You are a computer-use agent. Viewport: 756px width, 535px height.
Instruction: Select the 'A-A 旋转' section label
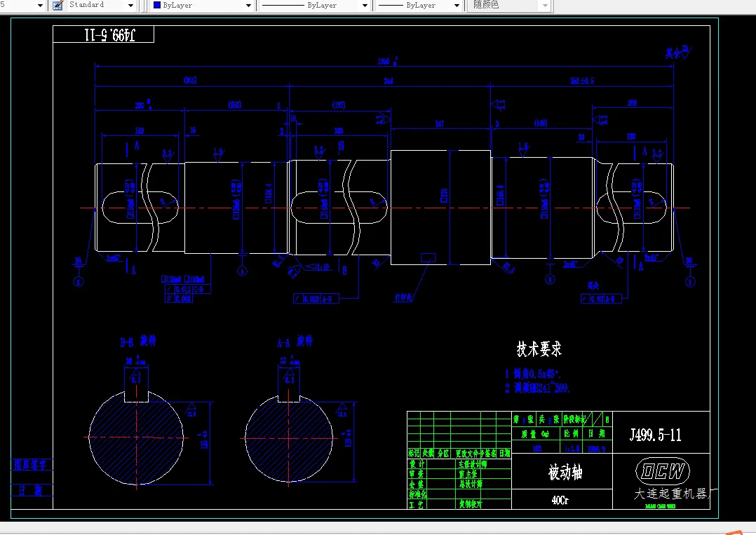[x=295, y=341]
